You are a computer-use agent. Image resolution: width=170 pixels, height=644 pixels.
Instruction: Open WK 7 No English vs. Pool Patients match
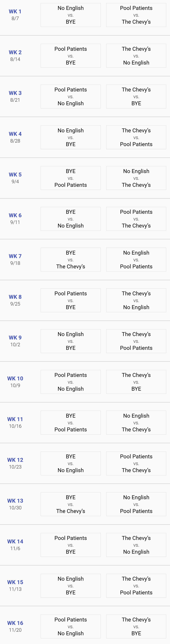136,259
